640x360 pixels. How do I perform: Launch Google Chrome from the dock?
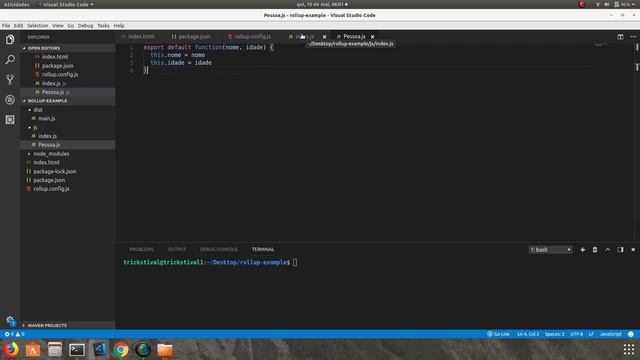[121, 350]
